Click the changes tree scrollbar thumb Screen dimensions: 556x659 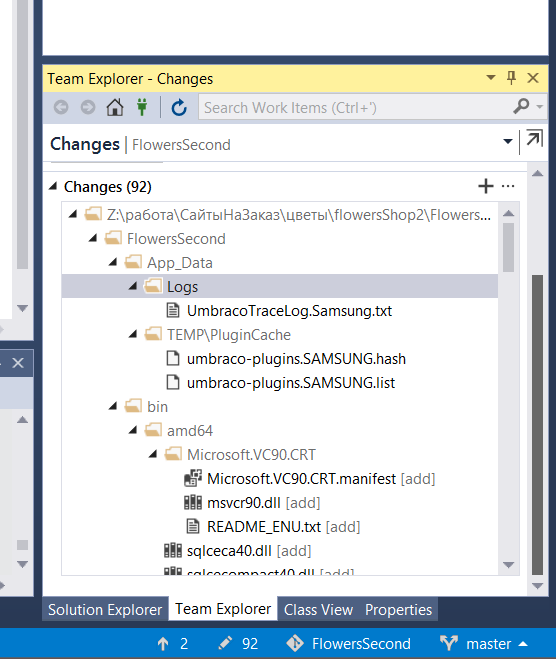[509, 247]
